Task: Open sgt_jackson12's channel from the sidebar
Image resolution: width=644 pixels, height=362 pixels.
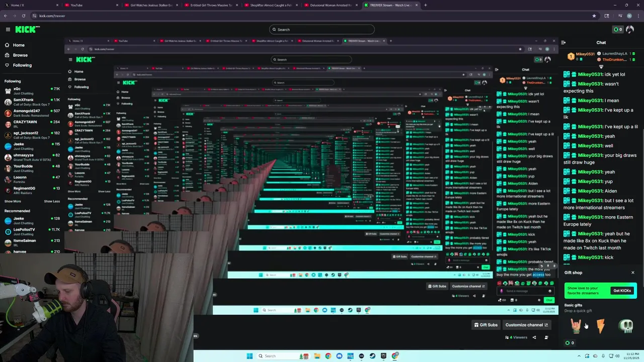Action: (x=32, y=135)
